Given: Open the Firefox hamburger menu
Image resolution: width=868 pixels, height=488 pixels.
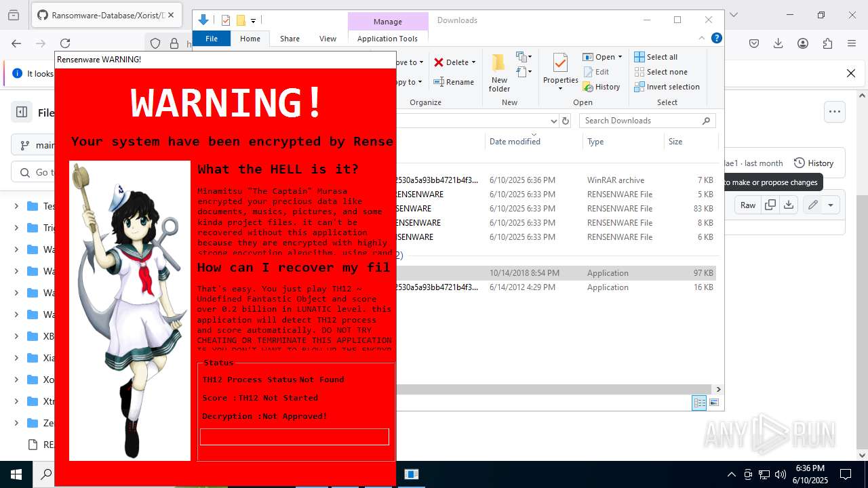Looking at the screenshot, I should click(x=852, y=43).
